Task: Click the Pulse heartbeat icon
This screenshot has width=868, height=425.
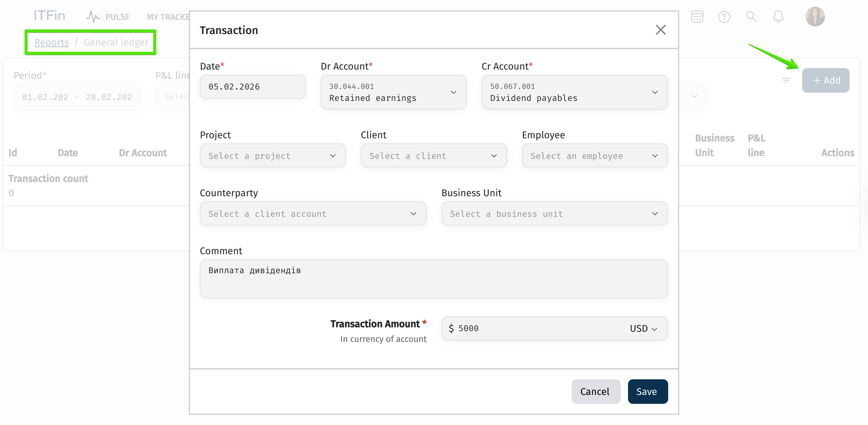Action: [93, 17]
